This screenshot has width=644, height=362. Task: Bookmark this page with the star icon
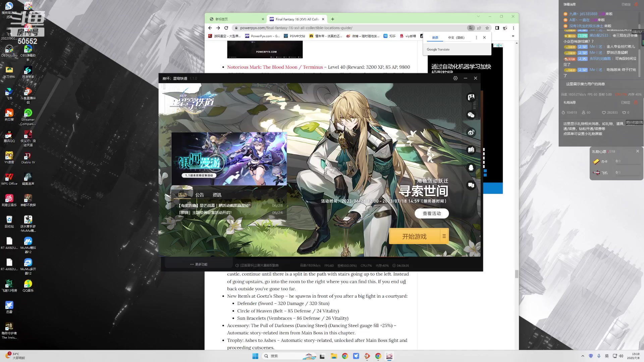[x=487, y=28]
